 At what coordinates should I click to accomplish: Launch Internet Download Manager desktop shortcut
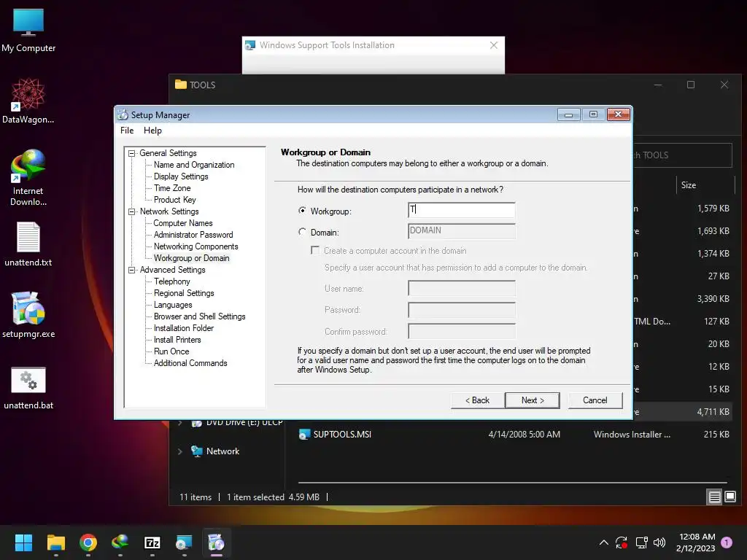click(28, 177)
